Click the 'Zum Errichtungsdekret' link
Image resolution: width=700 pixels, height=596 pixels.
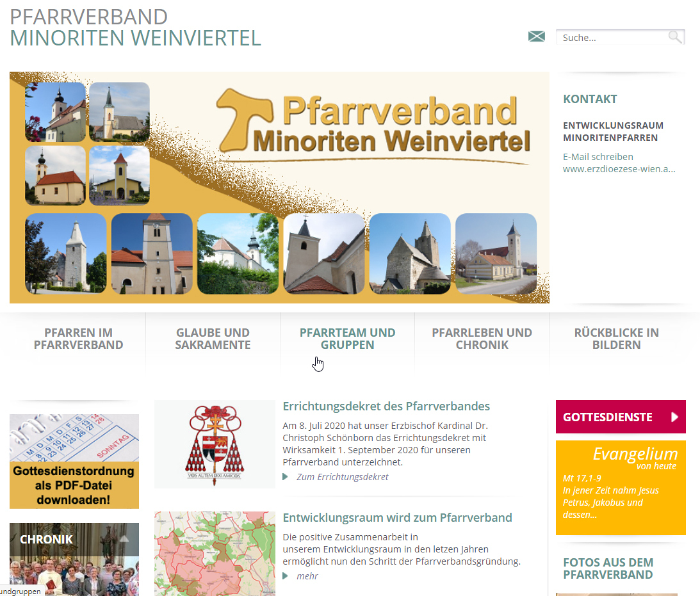342,477
